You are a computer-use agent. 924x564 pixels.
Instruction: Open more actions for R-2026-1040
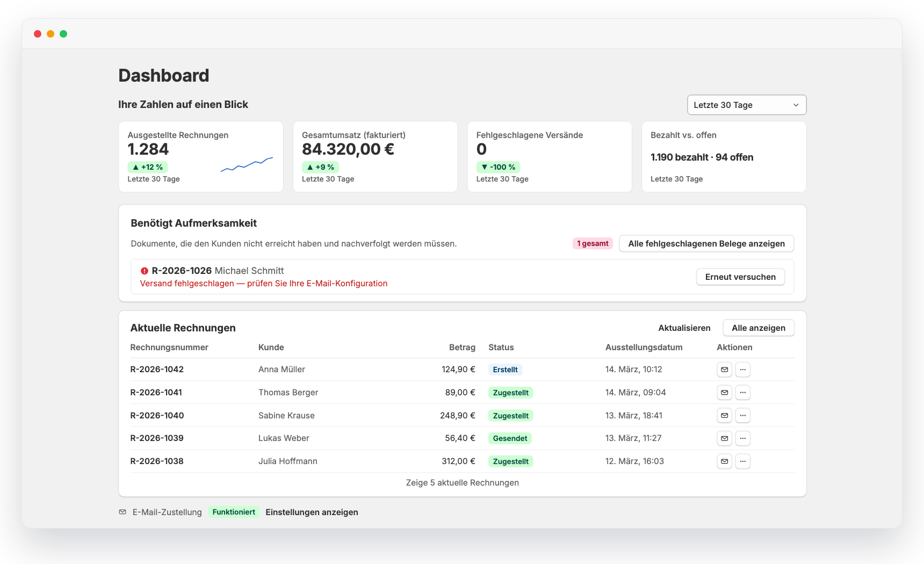742,415
